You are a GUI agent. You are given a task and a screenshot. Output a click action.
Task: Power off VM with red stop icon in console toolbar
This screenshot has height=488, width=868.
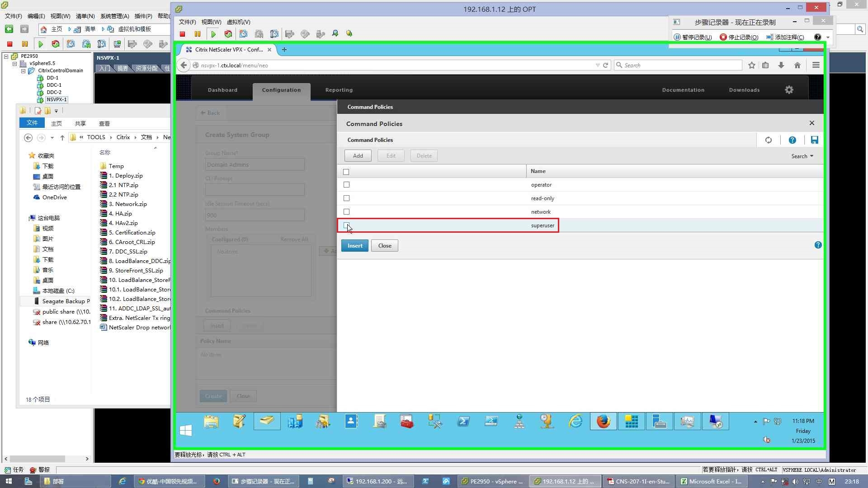coord(183,34)
